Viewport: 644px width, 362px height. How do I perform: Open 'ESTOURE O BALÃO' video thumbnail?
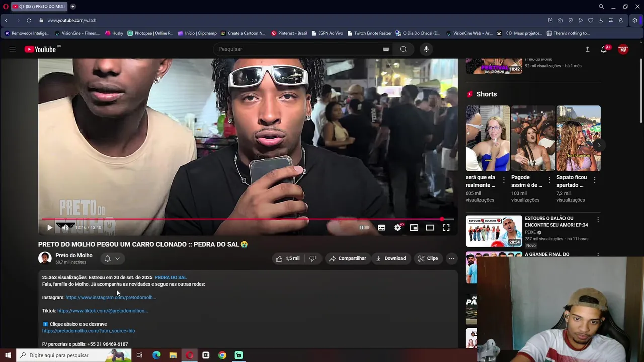click(x=494, y=231)
